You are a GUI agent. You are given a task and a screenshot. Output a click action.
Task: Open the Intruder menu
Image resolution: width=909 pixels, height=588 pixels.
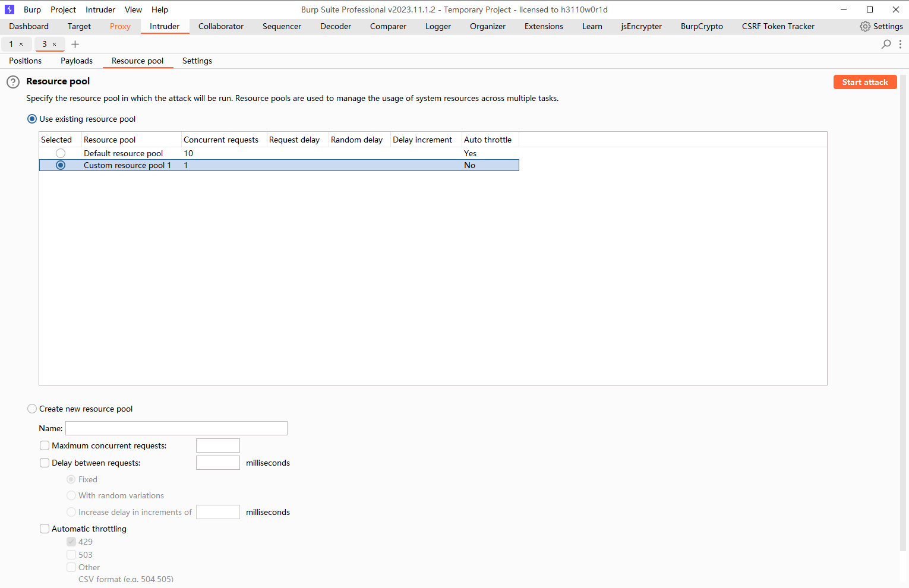[x=100, y=10]
